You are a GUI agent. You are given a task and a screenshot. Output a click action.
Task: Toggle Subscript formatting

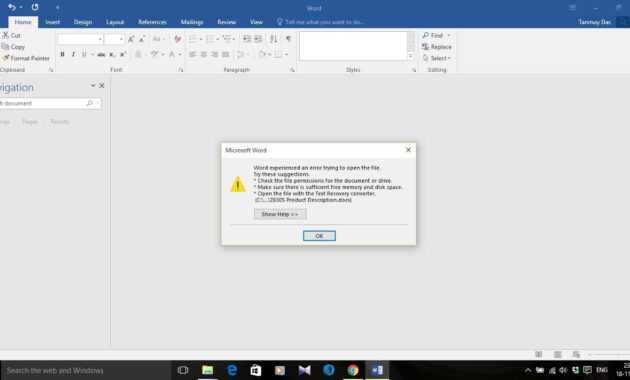(112, 54)
